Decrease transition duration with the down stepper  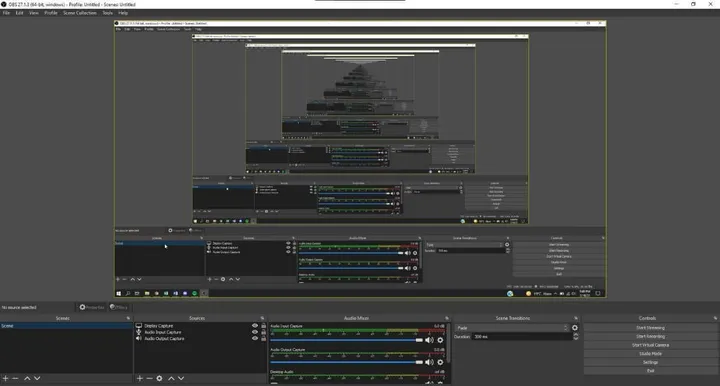[575, 338]
